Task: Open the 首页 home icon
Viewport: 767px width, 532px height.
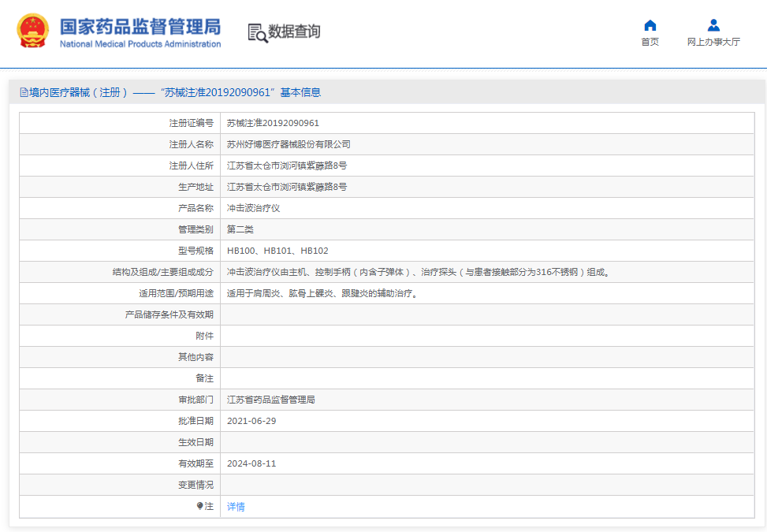Action: pyautogui.click(x=650, y=25)
